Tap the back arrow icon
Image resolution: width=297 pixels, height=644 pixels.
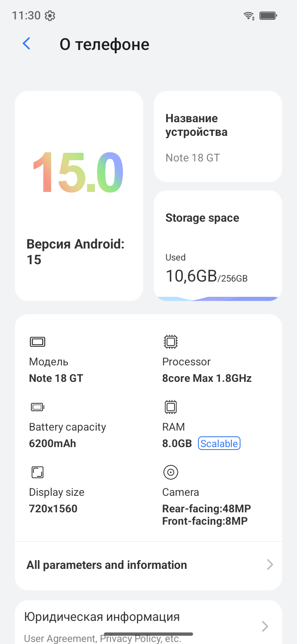pos(26,44)
